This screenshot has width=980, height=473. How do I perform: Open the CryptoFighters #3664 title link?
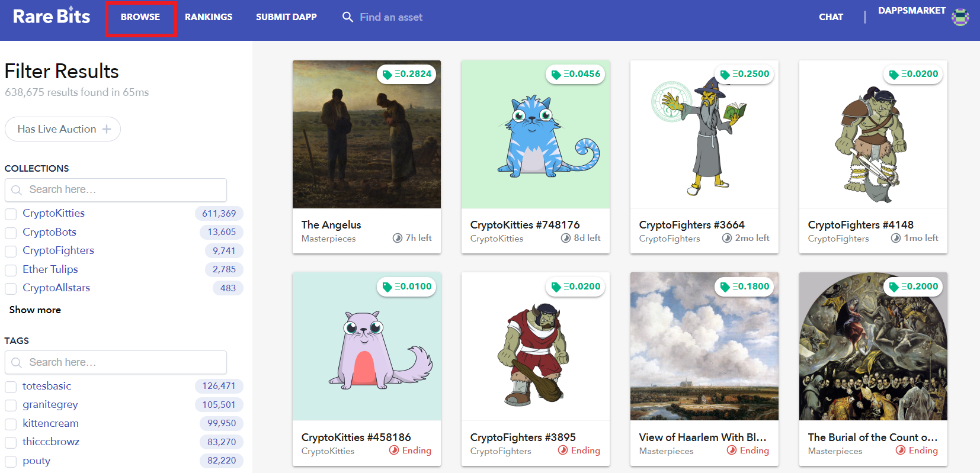pos(691,225)
